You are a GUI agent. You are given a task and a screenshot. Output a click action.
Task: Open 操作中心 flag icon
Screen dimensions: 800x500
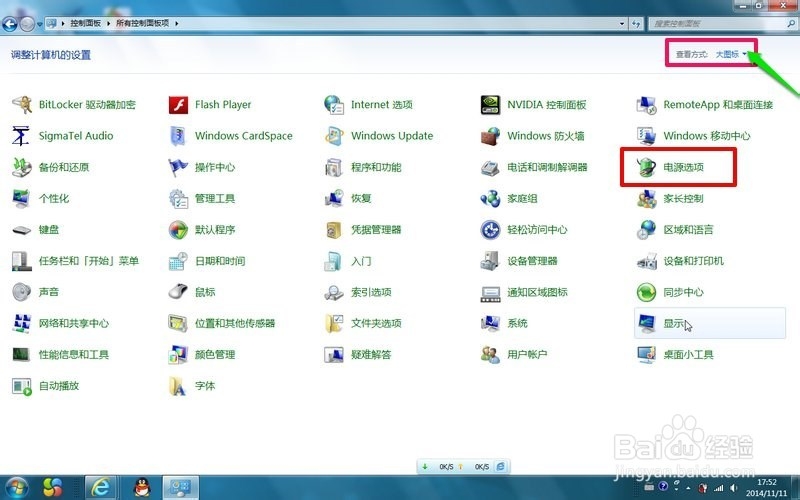tap(178, 167)
